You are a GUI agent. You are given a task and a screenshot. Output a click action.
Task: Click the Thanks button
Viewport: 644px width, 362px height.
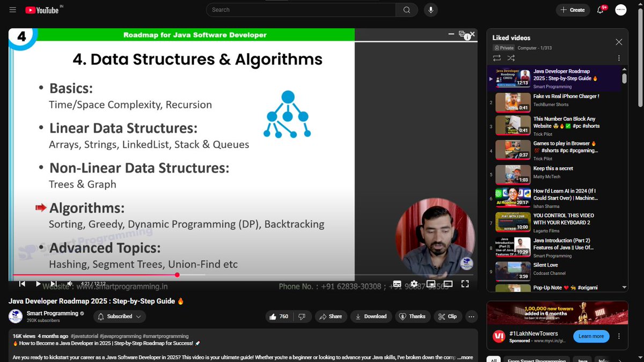pos(412,316)
